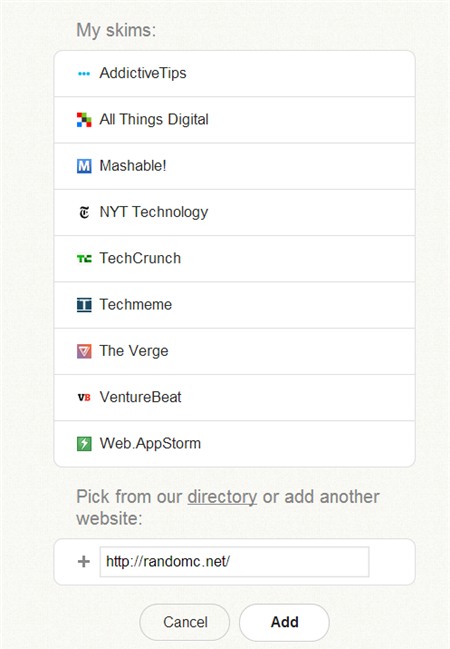450x649 pixels.
Task: Click the Mashable blue M icon
Action: (x=84, y=166)
